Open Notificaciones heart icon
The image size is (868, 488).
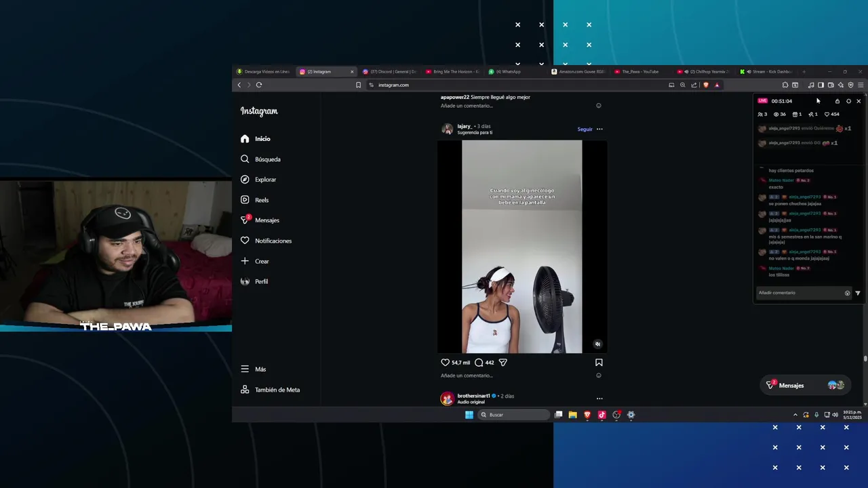click(x=245, y=241)
